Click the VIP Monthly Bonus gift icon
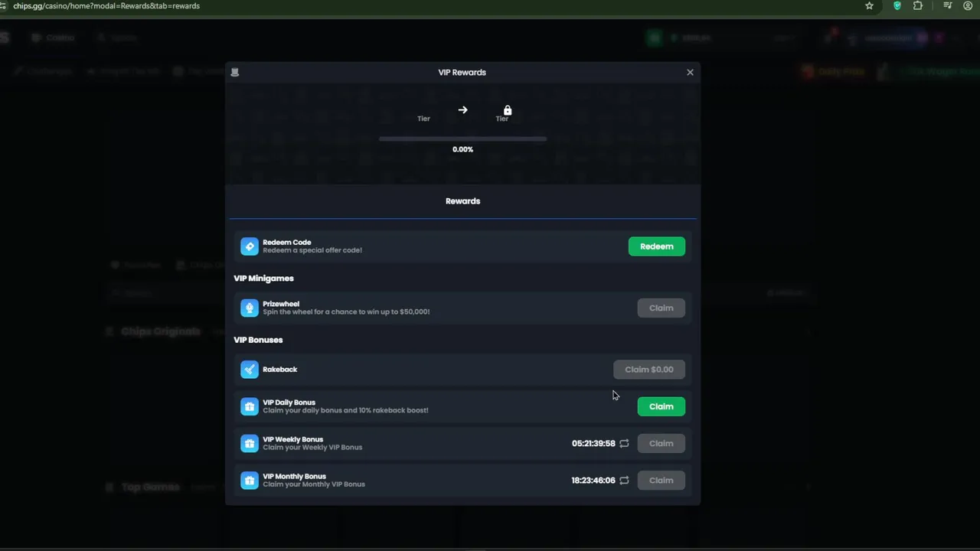This screenshot has height=551, width=980. [x=250, y=481]
